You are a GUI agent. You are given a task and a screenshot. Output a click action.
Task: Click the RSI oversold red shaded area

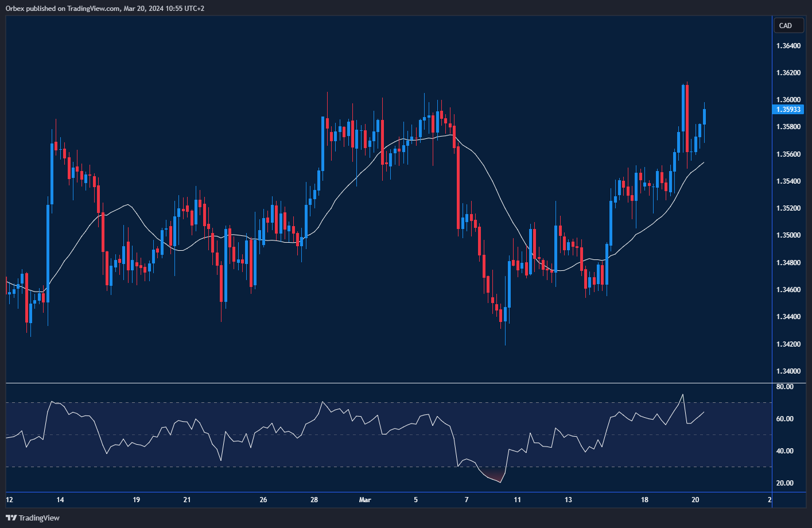(x=494, y=475)
